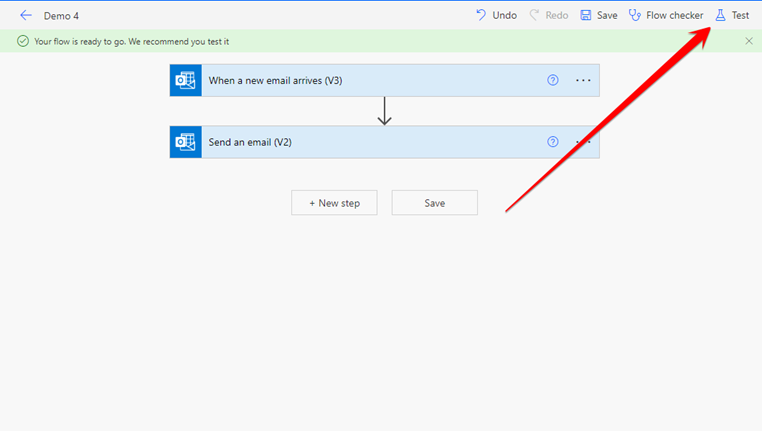Click the 'Demo 4' flow name
This screenshot has width=762, height=431.
pos(61,16)
